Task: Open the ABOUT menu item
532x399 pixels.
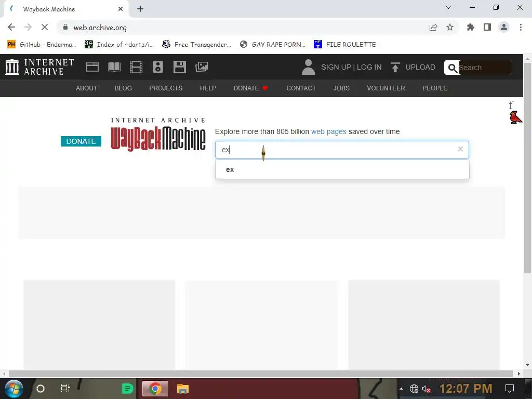Action: click(87, 88)
